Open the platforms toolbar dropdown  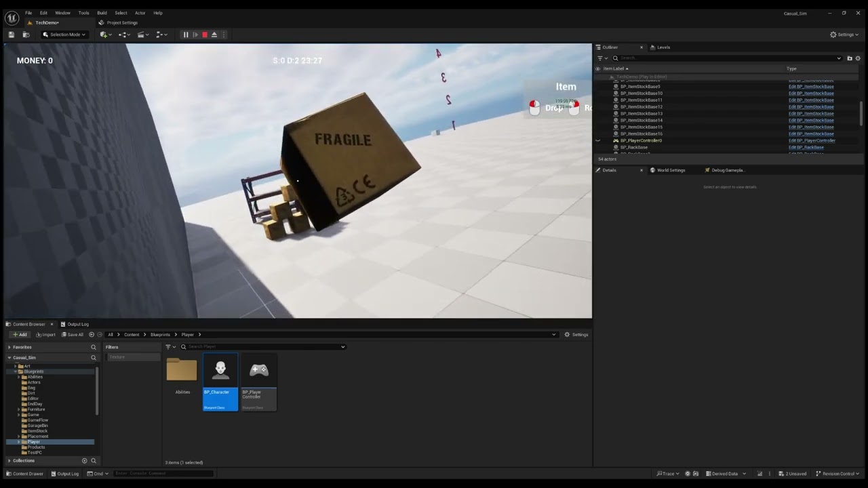click(161, 35)
